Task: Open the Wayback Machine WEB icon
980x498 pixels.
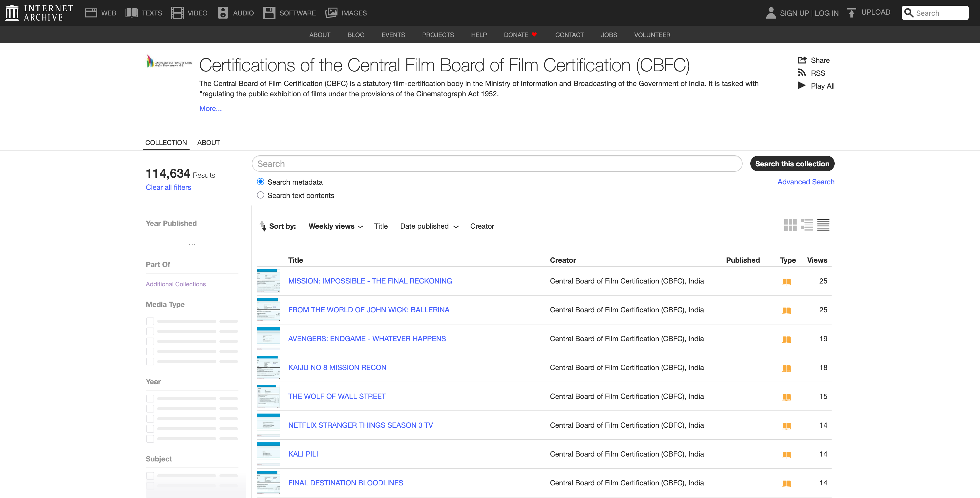Action: (91, 13)
